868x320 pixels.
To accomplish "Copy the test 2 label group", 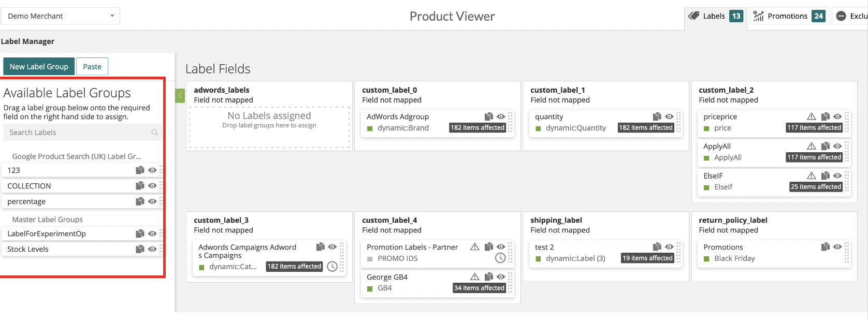I will [x=657, y=246].
